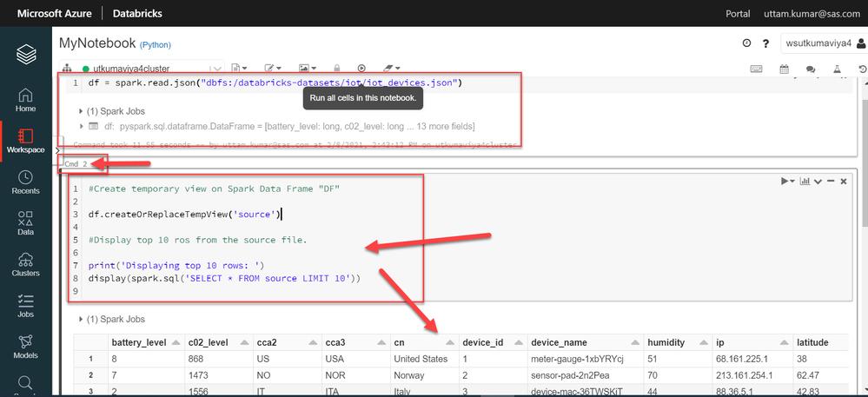Click the dashboard chart icon in Cmd 2
This screenshot has width=868, height=397.
(x=805, y=181)
